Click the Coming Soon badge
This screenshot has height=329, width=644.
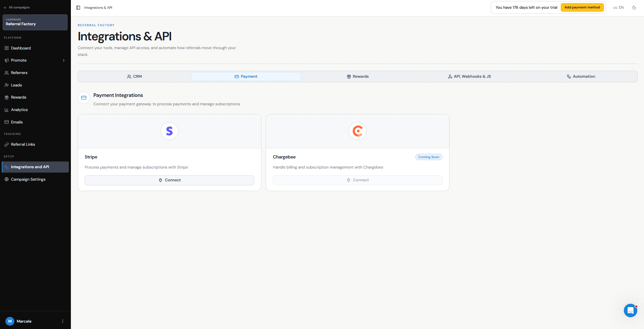[429, 157]
